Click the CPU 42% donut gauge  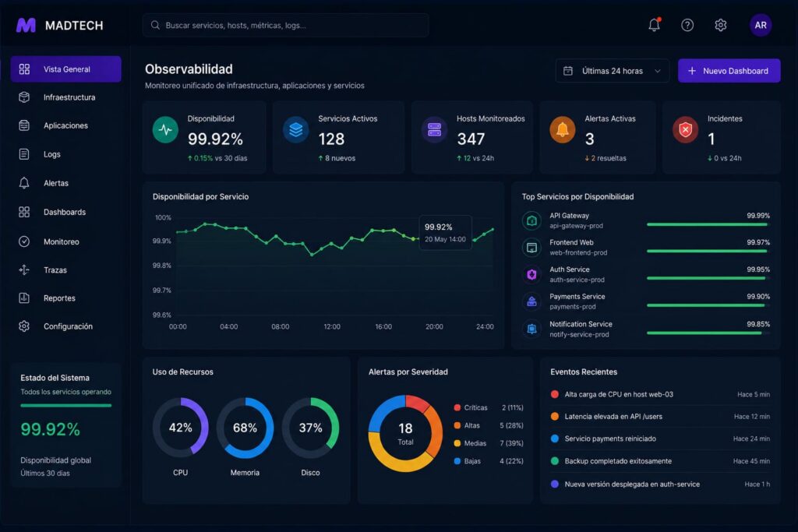pyautogui.click(x=180, y=428)
